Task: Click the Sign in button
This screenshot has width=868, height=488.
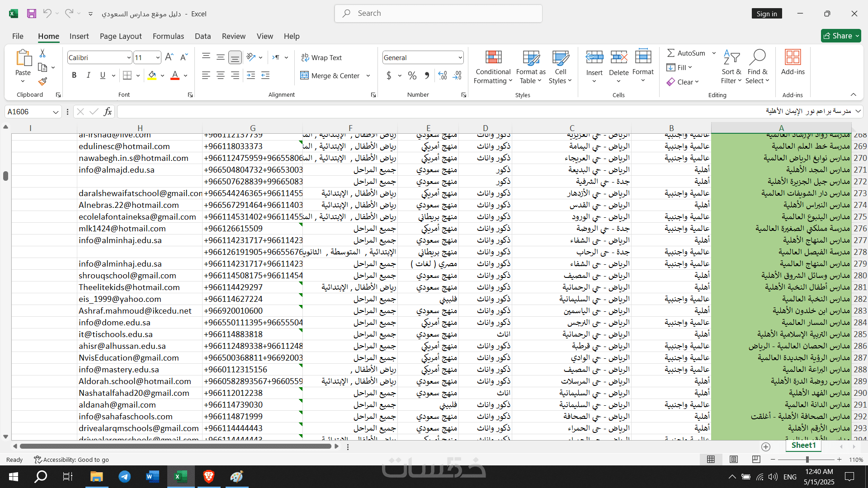Action: [x=767, y=14]
